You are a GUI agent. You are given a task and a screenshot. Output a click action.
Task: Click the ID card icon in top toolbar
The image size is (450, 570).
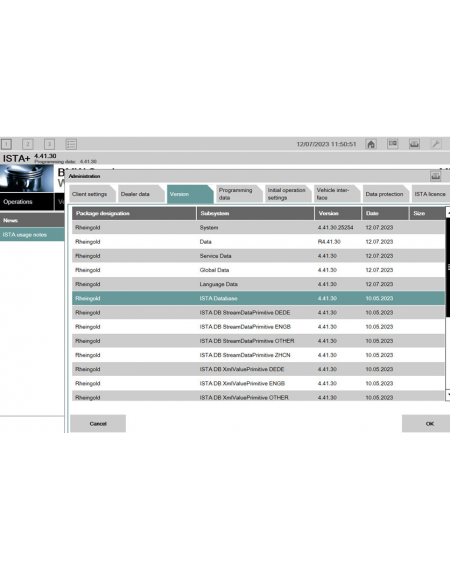pyautogui.click(x=393, y=144)
